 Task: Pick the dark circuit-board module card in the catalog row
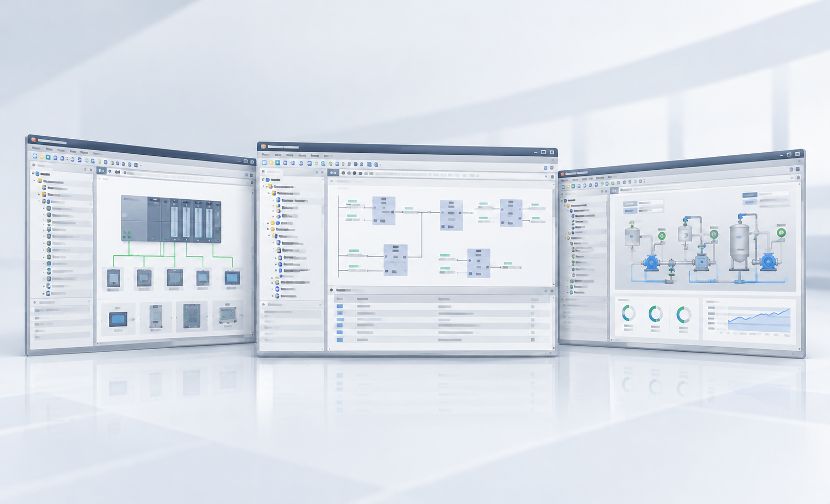click(x=192, y=316)
